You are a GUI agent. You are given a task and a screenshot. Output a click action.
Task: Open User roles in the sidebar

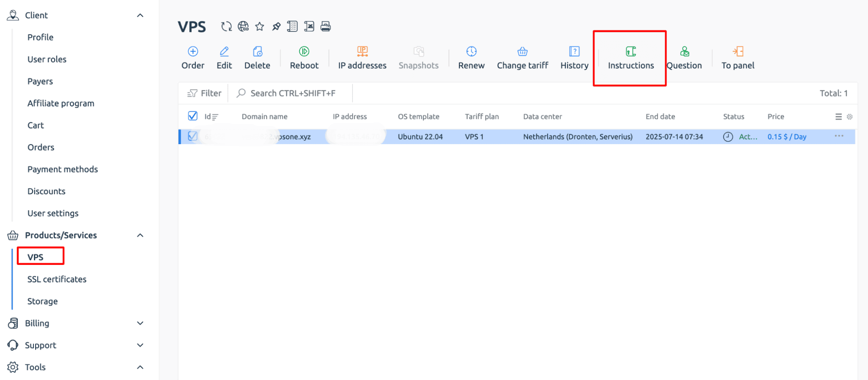pos(47,59)
